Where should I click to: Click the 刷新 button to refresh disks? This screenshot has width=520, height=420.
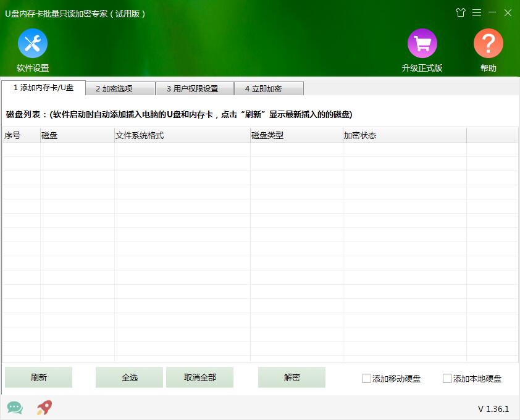(x=38, y=377)
